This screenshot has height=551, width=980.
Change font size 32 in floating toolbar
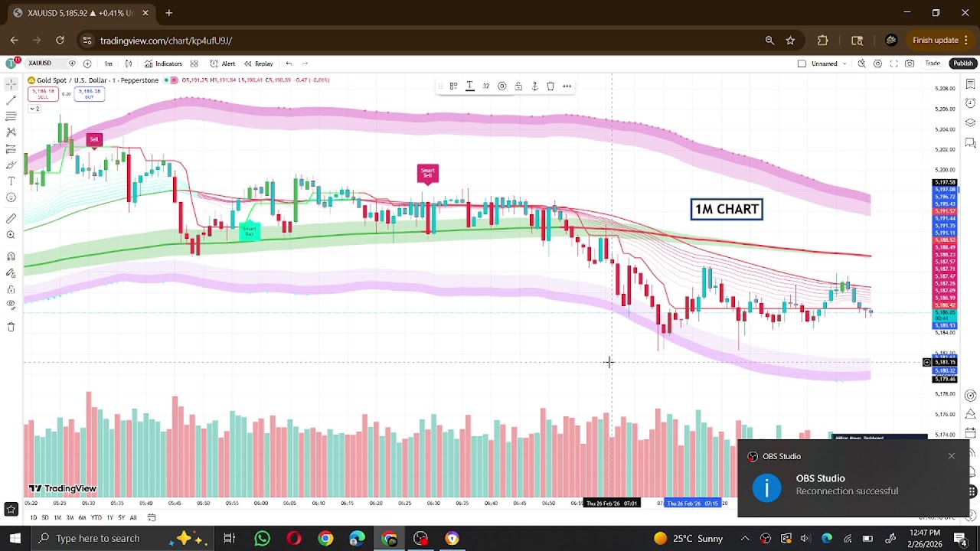tap(485, 86)
